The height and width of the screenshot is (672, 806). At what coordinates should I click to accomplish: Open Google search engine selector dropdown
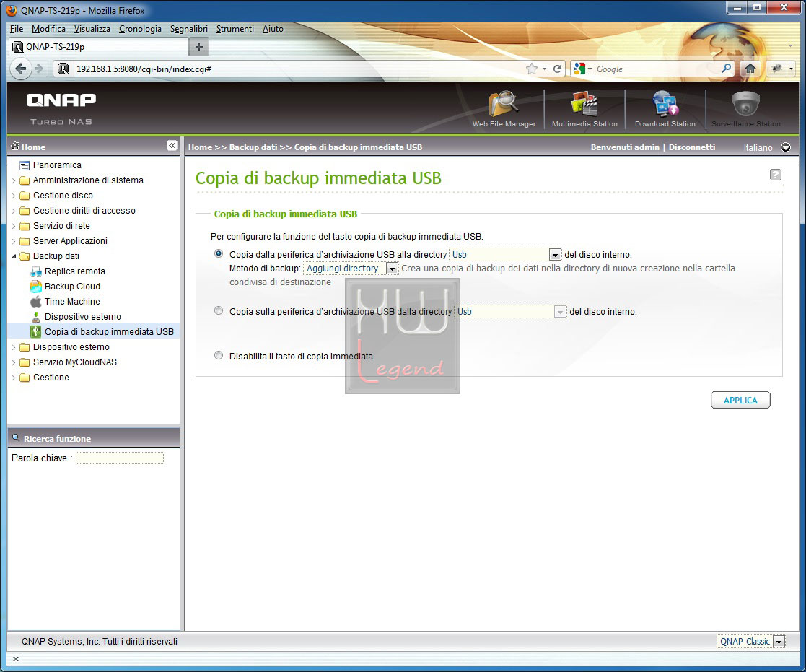590,69
